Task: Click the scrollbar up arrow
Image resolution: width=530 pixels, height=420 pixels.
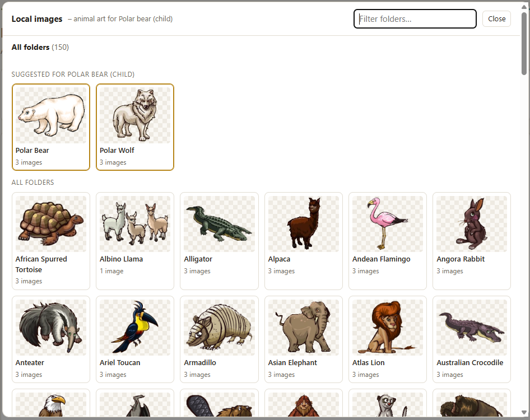Action: click(x=524, y=6)
